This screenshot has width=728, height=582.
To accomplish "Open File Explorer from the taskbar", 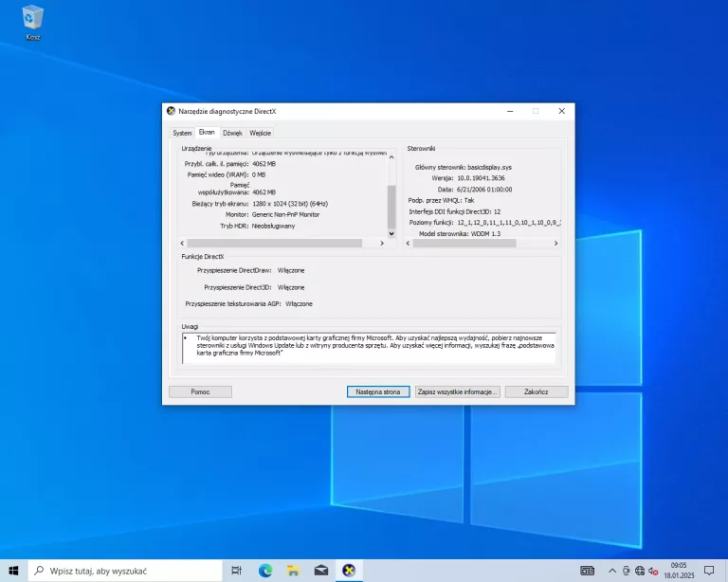I will [294, 570].
